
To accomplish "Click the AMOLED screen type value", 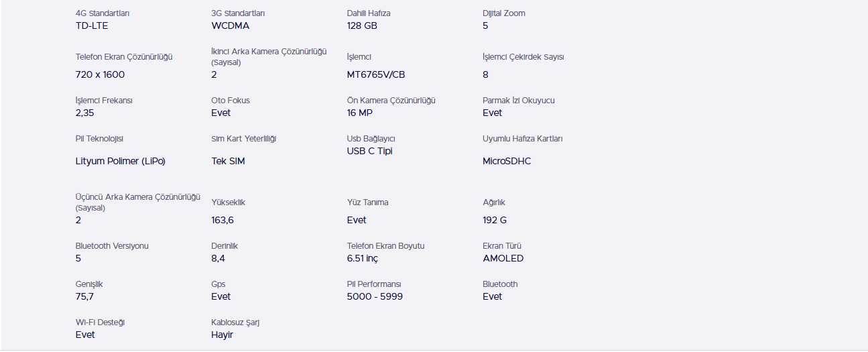I will tap(503, 258).
